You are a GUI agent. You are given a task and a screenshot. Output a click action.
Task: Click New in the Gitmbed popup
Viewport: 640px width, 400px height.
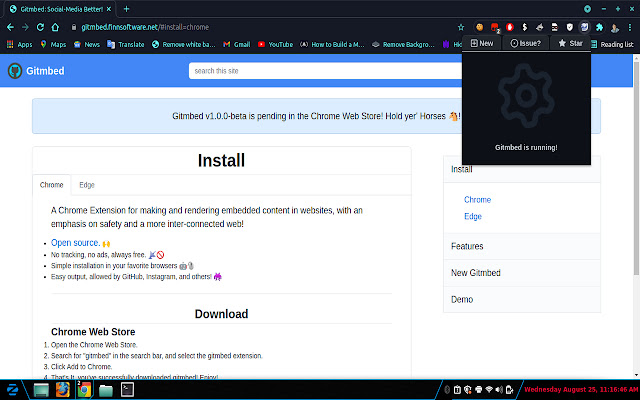[x=482, y=43]
